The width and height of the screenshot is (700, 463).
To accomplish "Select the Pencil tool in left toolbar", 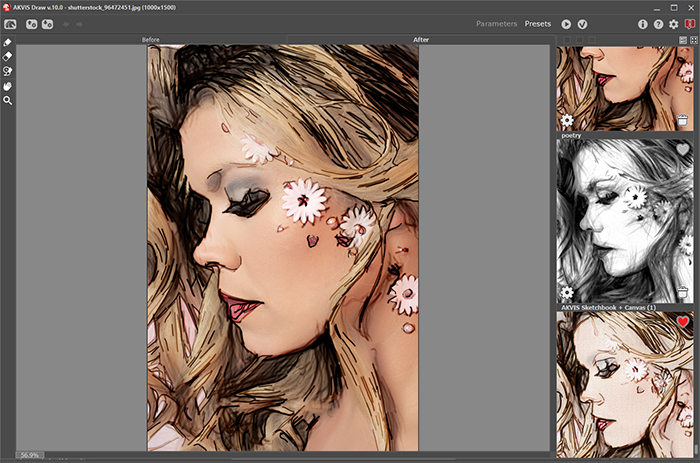I will click(8, 43).
